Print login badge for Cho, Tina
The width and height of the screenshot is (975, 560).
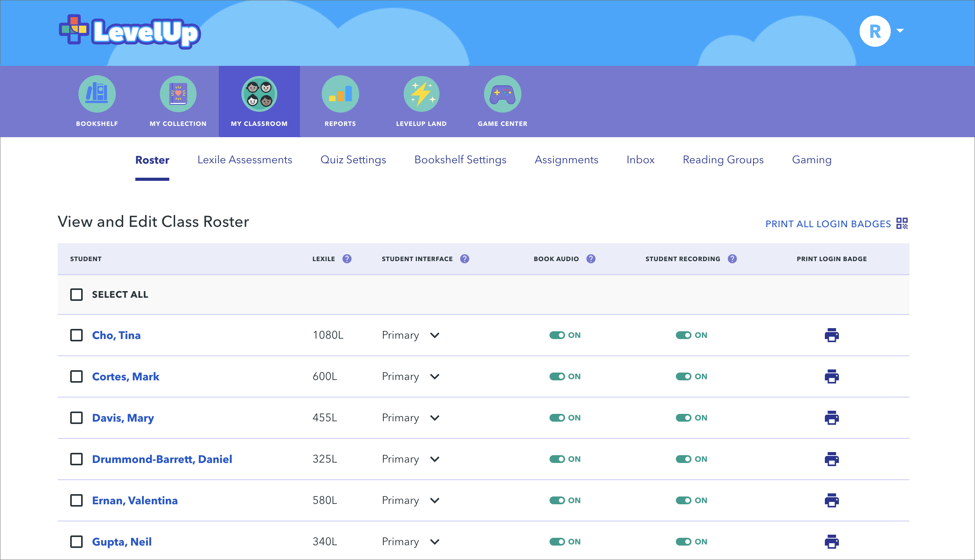point(831,335)
